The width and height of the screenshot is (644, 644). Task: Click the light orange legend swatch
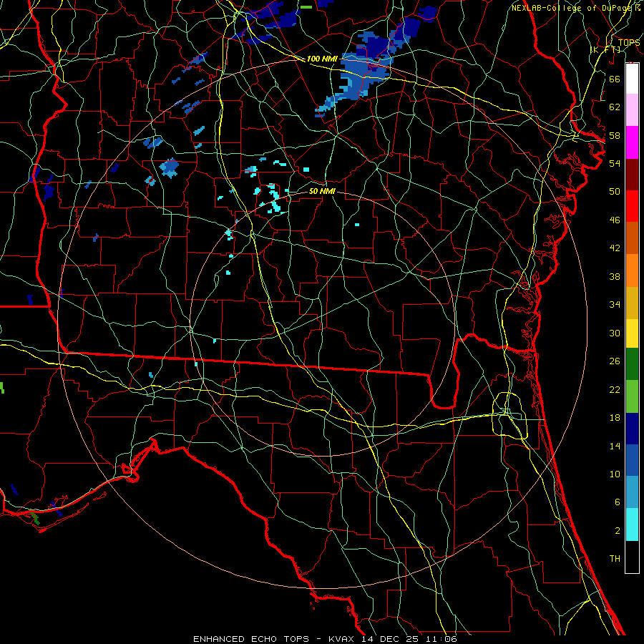(632, 270)
